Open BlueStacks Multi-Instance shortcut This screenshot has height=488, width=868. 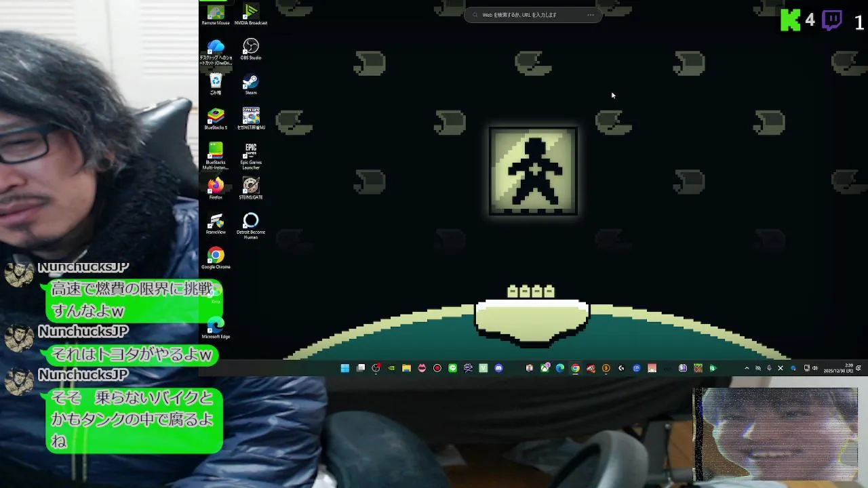click(x=216, y=155)
